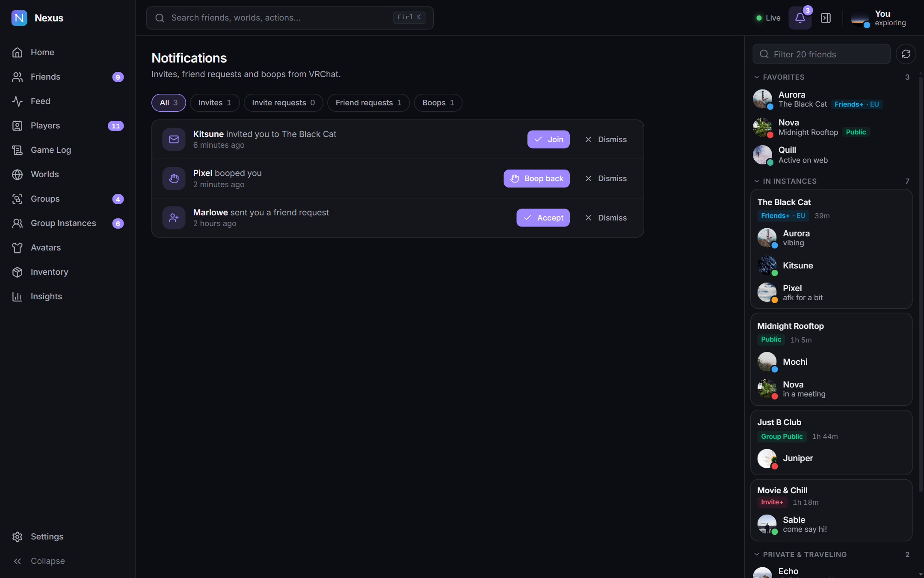Switch to the Friend requests tab
The width and height of the screenshot is (924, 578).
point(368,103)
